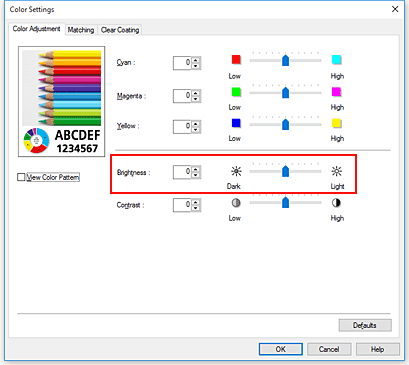This screenshot has width=409, height=365.
Task: Click the blue Low swatch for Yellow
Action: tap(236, 123)
